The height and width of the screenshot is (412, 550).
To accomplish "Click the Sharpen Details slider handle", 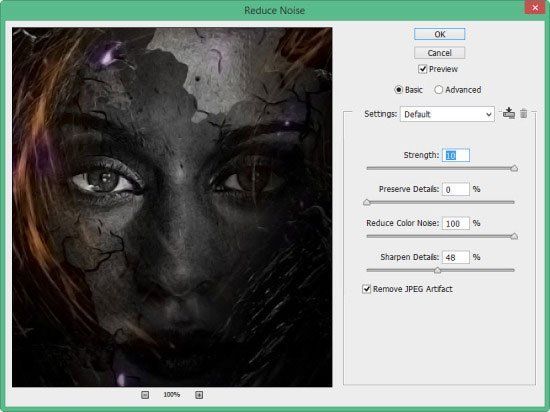I will [437, 270].
